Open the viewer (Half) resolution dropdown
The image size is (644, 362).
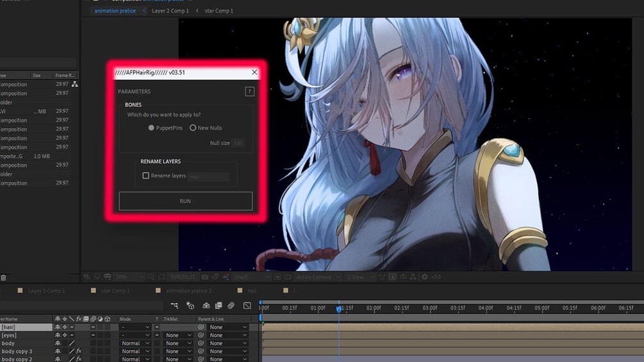pyautogui.click(x=251, y=277)
